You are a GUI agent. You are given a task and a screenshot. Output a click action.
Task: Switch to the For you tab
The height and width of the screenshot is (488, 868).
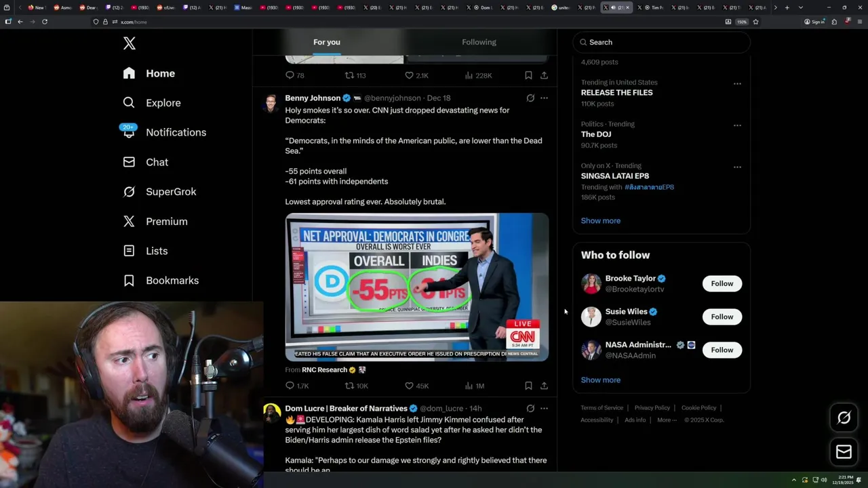coord(327,42)
